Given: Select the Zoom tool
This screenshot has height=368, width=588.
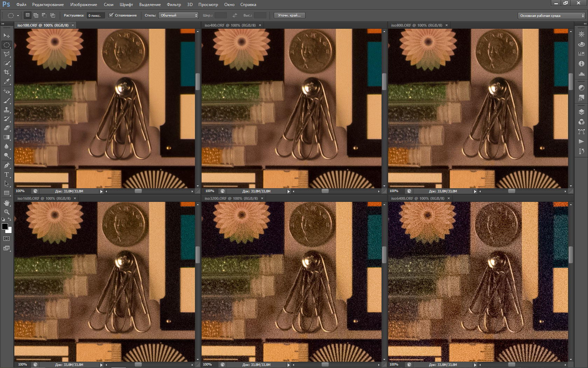Looking at the screenshot, I should [x=7, y=212].
